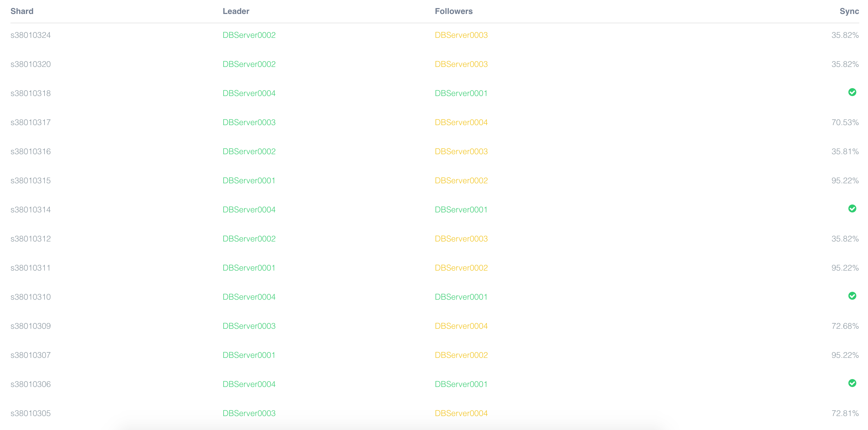The height and width of the screenshot is (430, 868).
Task: Click the sync success icon for shard s38010314
Action: pos(853,209)
